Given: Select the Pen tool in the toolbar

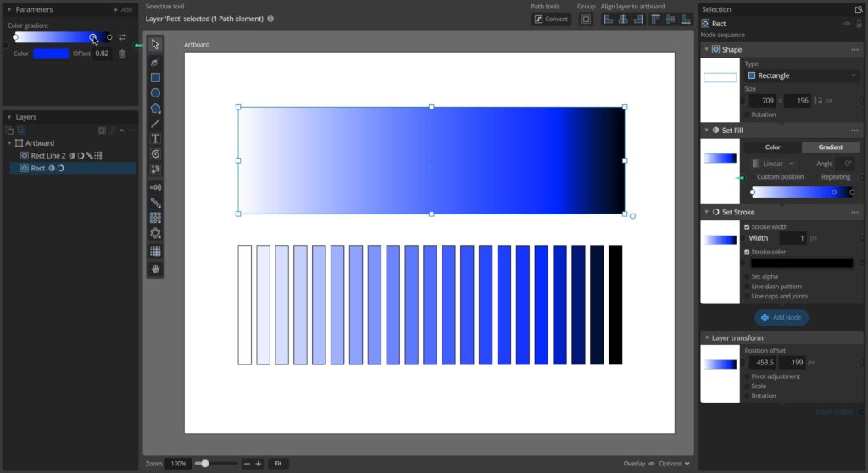Looking at the screenshot, I should 155,62.
